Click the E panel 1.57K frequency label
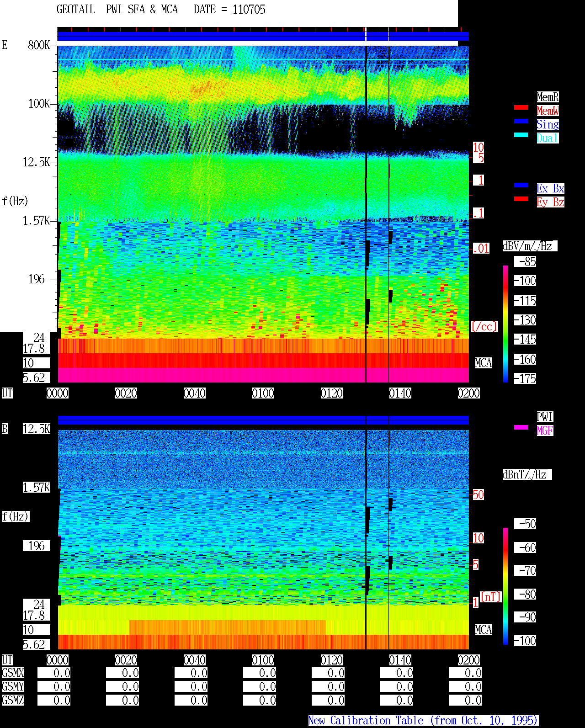This screenshot has height=728, width=585. click(36, 220)
